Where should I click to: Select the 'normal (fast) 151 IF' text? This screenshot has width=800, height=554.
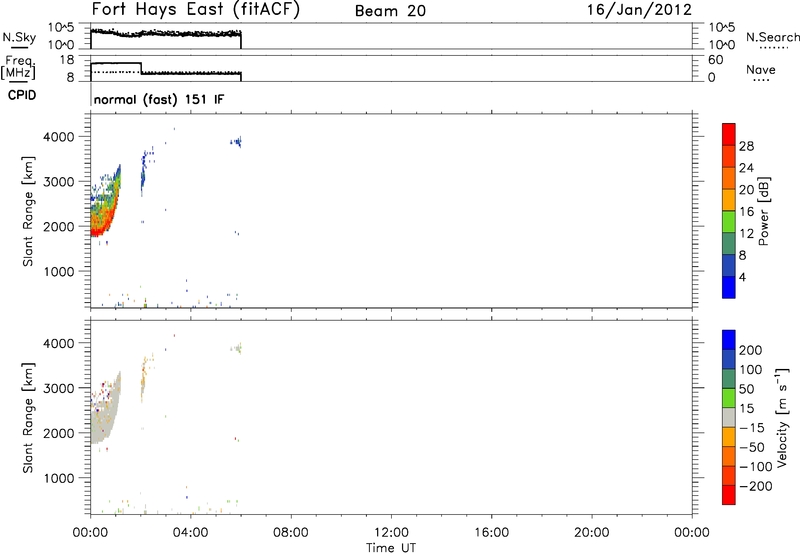159,99
